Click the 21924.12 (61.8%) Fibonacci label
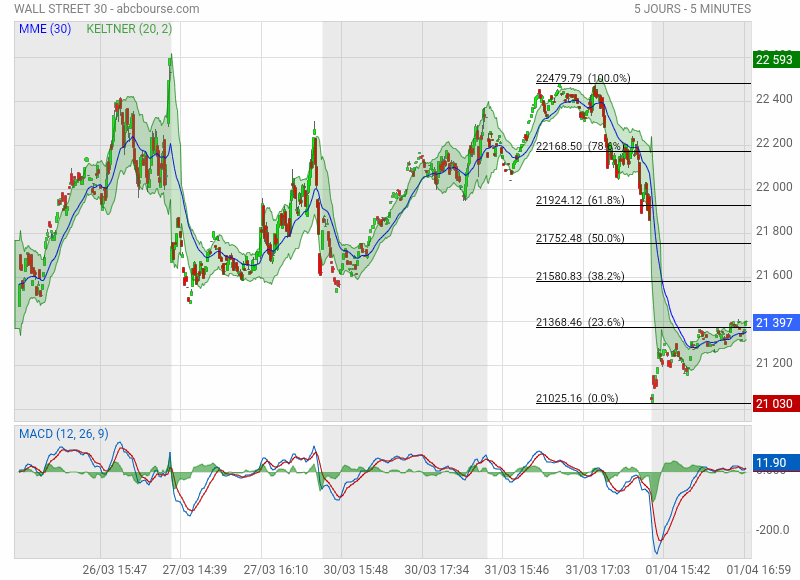Screen dimensions: 800x580 point(580,200)
